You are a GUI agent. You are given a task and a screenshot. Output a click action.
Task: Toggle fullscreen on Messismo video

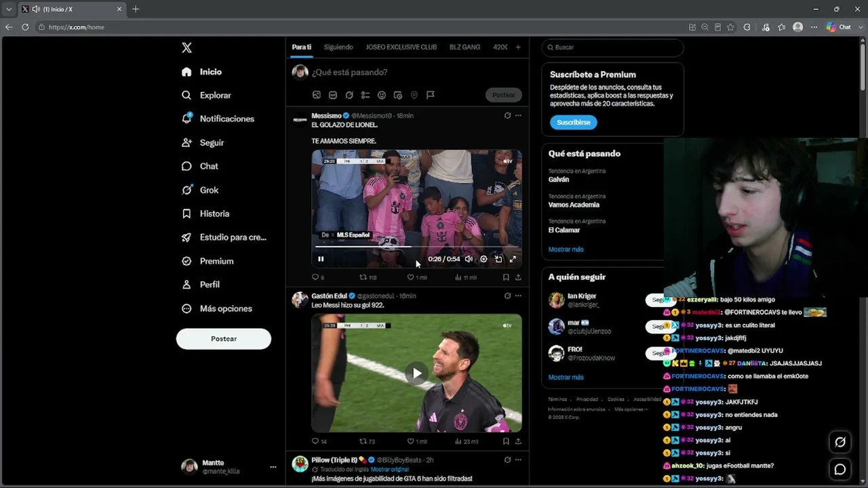tap(513, 259)
